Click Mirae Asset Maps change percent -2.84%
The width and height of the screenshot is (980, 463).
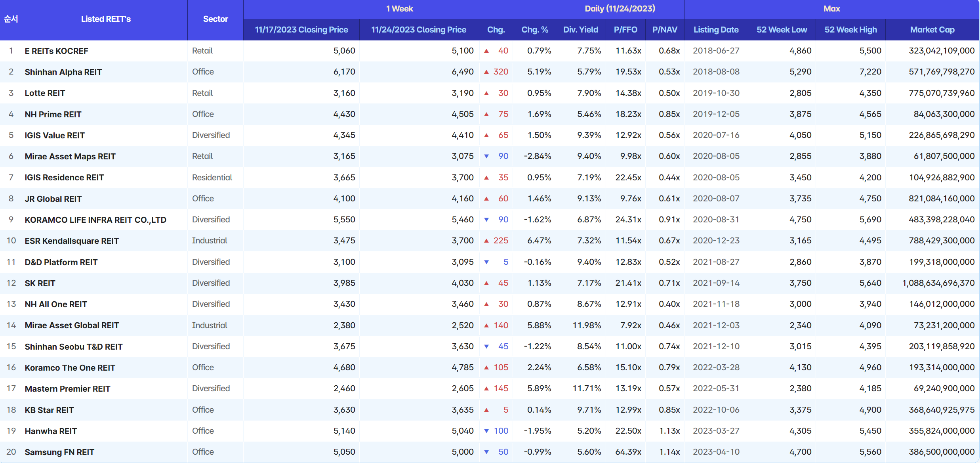(537, 156)
